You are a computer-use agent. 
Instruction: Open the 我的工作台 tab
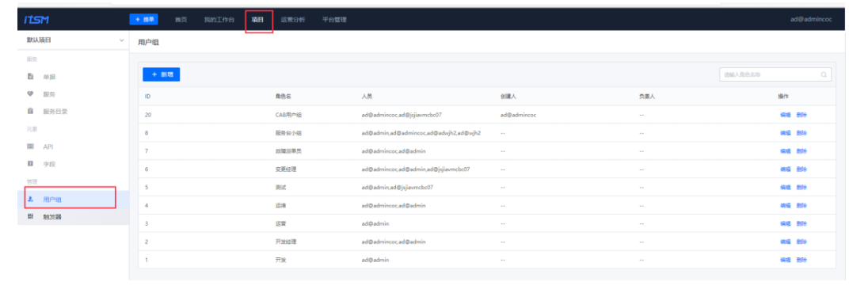pos(219,19)
